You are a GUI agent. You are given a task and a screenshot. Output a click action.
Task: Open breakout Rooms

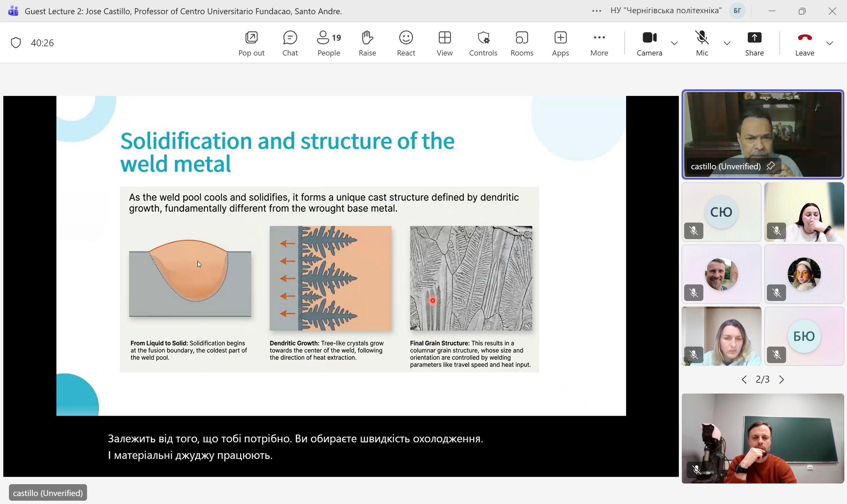coord(522,43)
